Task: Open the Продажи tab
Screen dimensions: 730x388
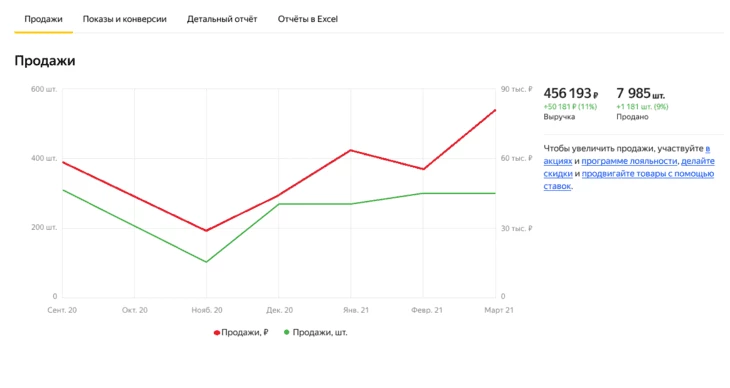Action: point(43,19)
